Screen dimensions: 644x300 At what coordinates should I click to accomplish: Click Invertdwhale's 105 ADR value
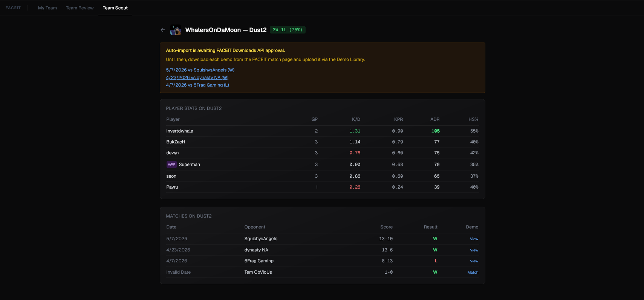point(436,131)
